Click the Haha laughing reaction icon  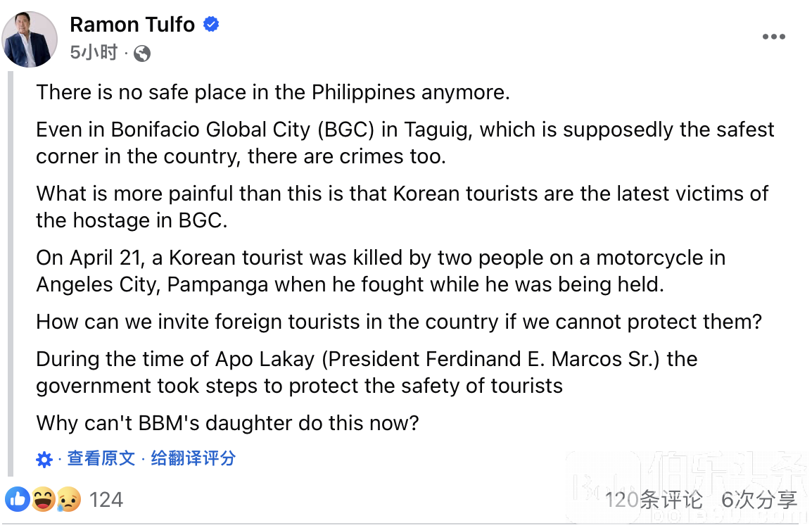pos(43,500)
